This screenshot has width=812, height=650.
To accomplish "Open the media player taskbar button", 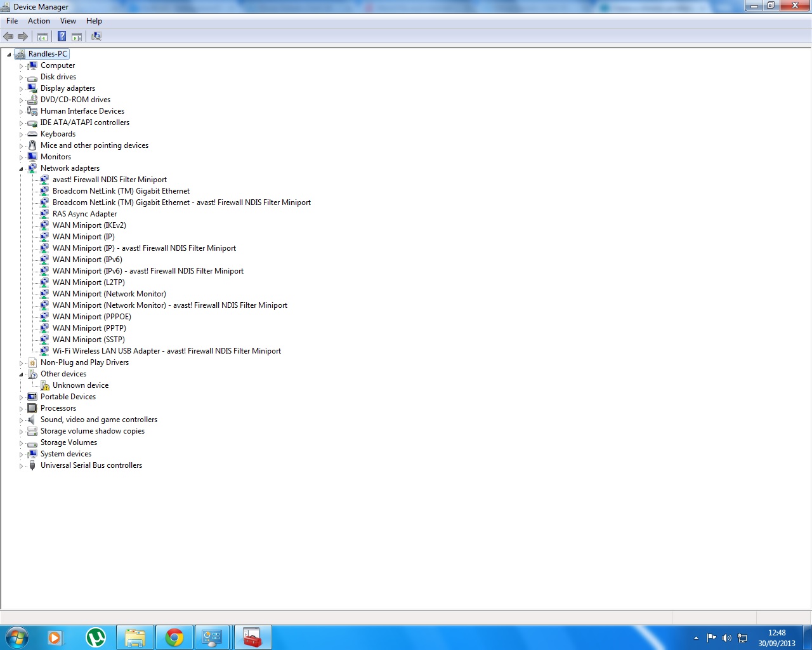I will (56, 637).
